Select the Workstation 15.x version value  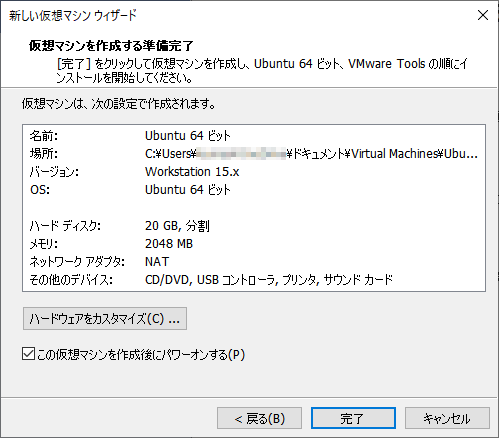(192, 172)
